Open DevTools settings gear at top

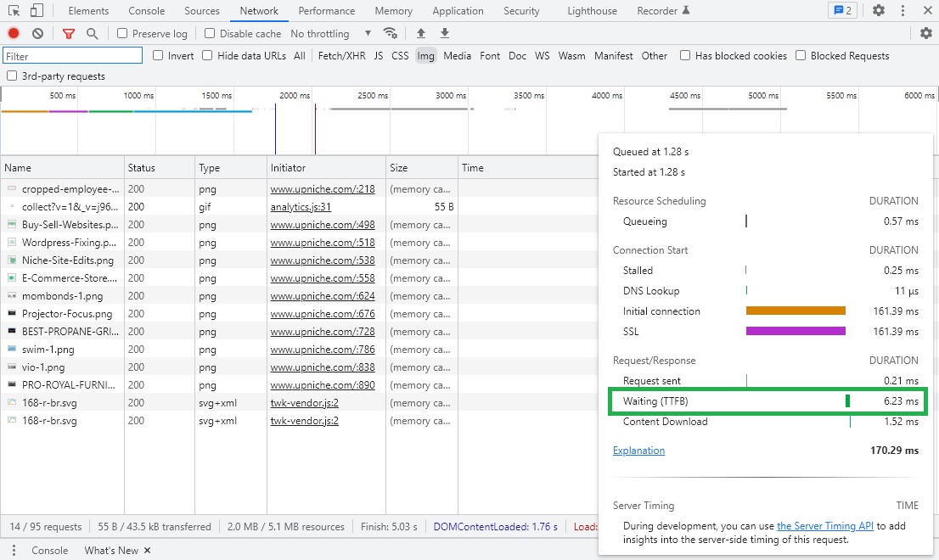[x=879, y=11]
